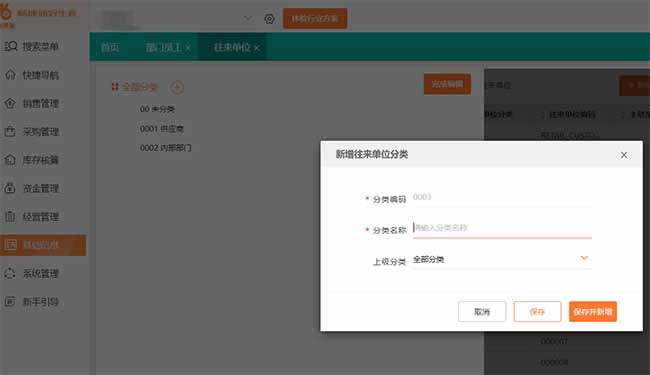650x375 pixels.
Task: Click the 取消 button in dialog
Action: (x=482, y=312)
